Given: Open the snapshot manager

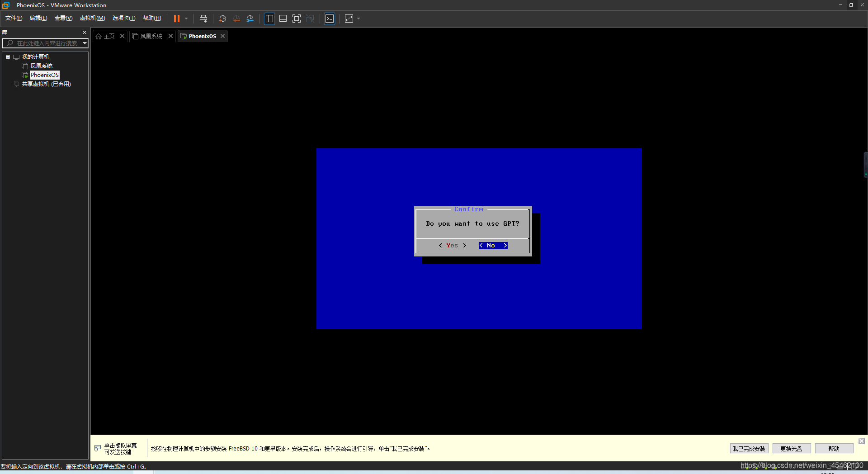Looking at the screenshot, I should pos(250,19).
